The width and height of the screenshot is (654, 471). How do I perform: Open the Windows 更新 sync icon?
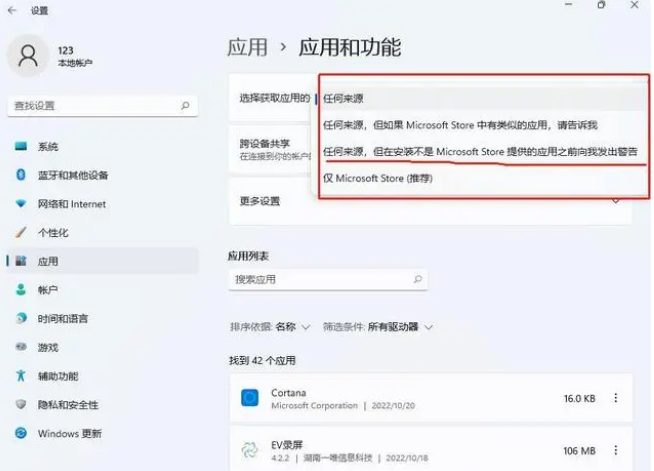tap(21, 433)
